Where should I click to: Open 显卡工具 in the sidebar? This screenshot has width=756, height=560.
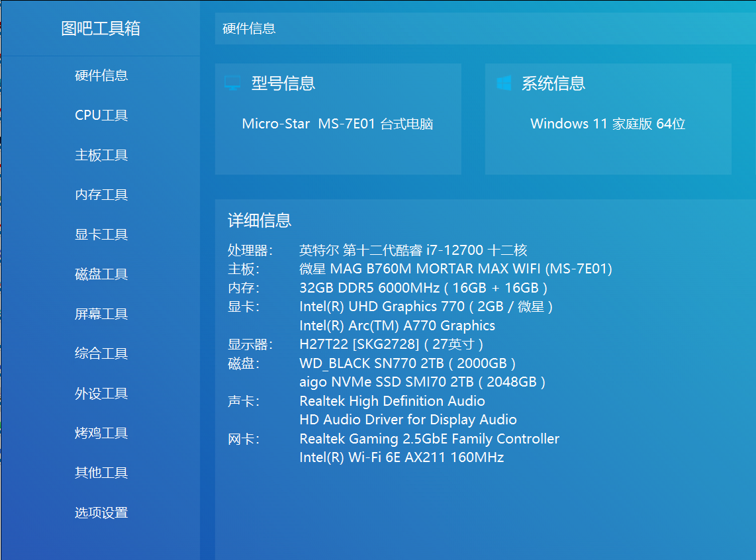[x=101, y=235]
